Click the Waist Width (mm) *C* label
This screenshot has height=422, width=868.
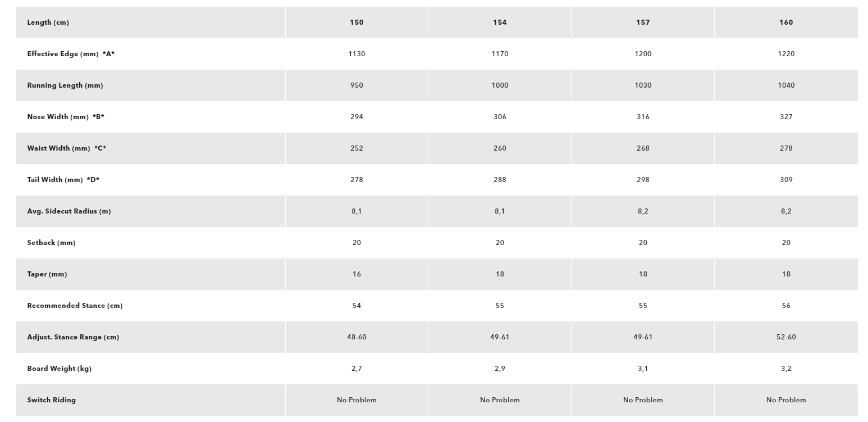click(67, 148)
